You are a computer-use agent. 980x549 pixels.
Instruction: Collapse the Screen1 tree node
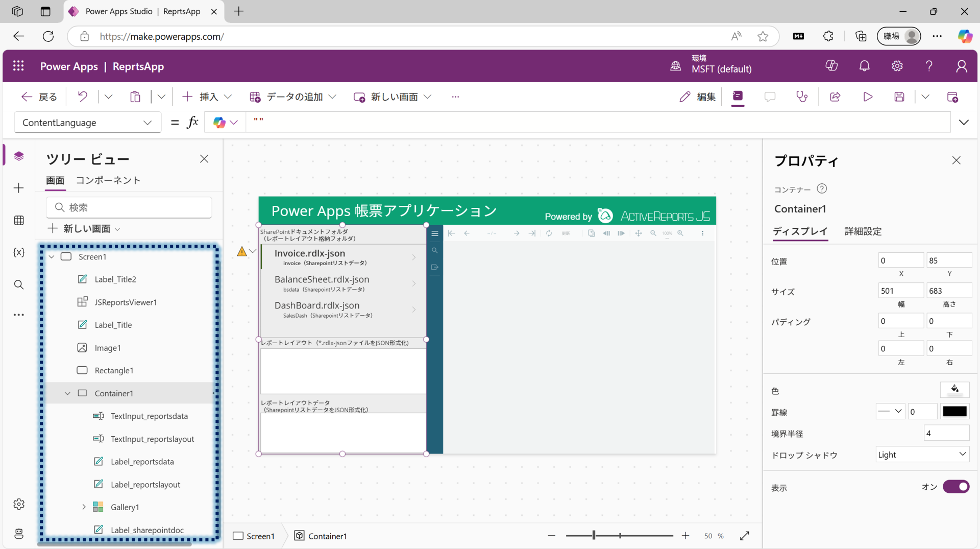tap(52, 257)
